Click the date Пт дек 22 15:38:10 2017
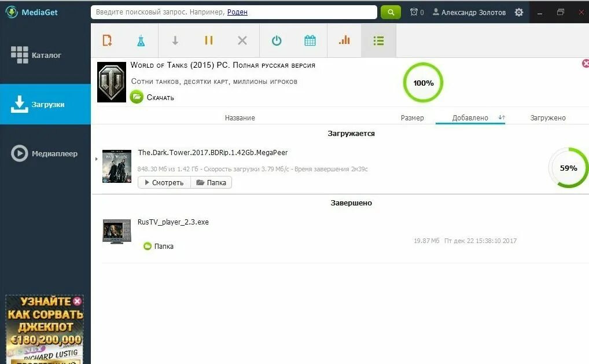This screenshot has height=364, width=589. pos(480,241)
